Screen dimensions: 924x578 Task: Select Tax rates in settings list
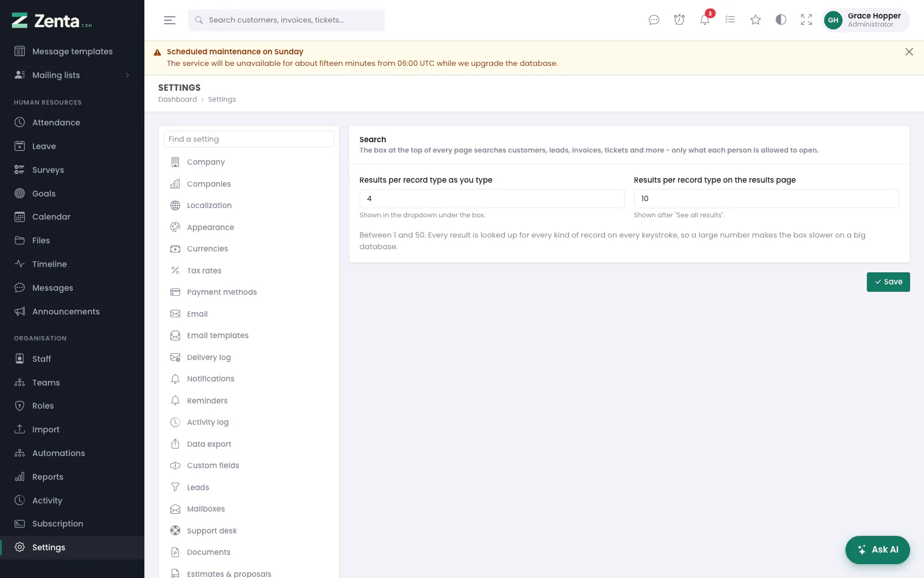click(249, 271)
